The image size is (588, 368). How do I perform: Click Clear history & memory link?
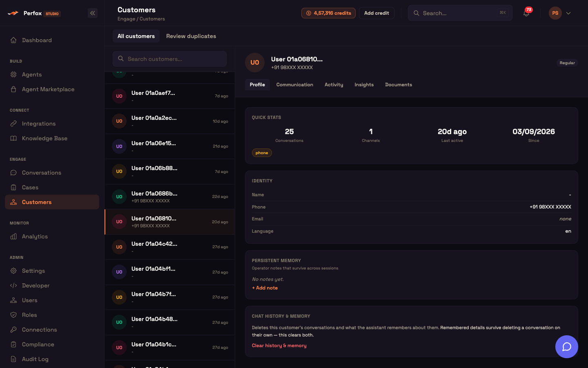click(279, 346)
